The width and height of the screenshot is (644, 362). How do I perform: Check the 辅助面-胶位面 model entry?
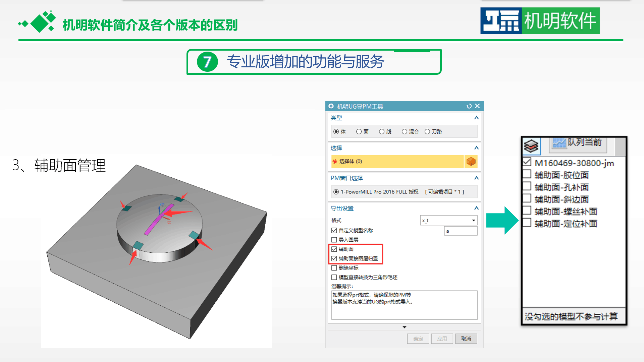[x=527, y=174]
